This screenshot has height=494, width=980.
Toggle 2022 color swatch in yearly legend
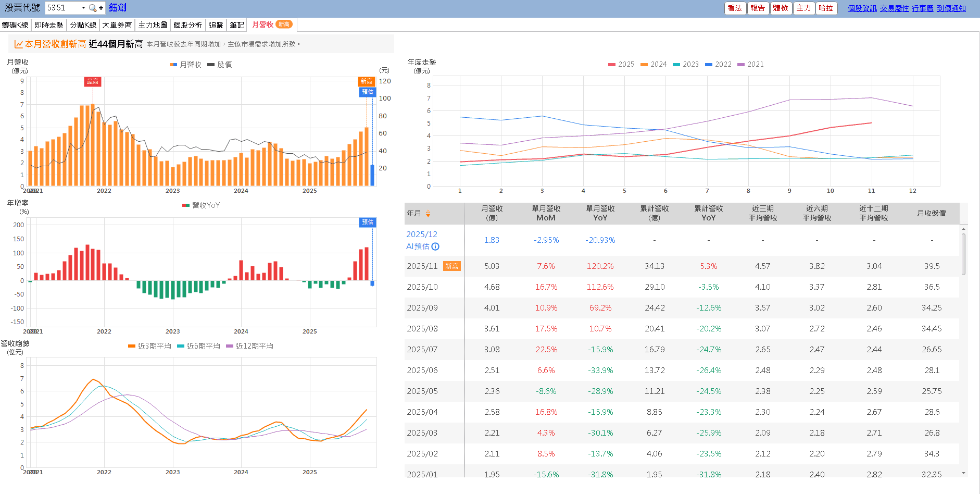[x=708, y=65]
